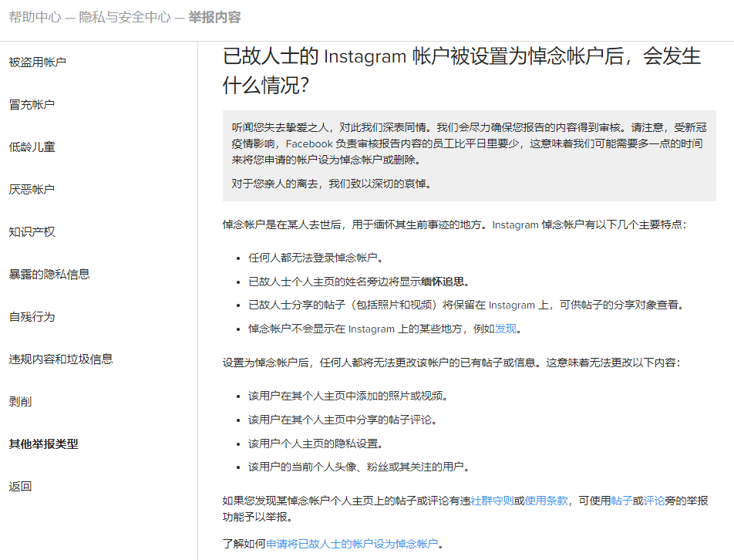Click bullet 任何人都无法登录悼念帐户
Screen dimensions: 734x560
[316, 258]
